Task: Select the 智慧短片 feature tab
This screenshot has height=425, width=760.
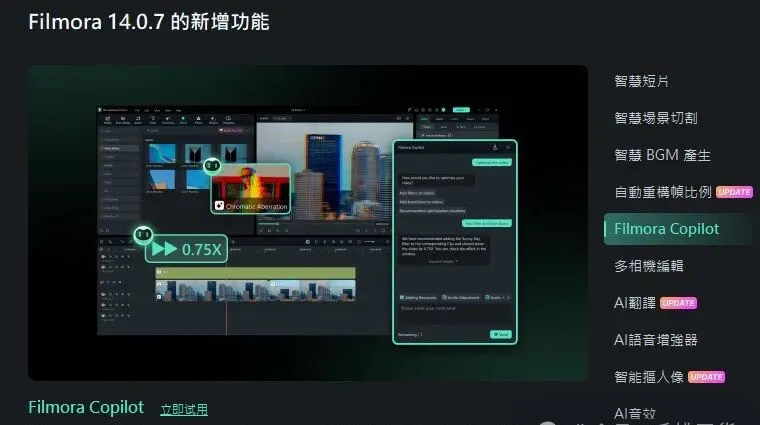Action: (641, 81)
